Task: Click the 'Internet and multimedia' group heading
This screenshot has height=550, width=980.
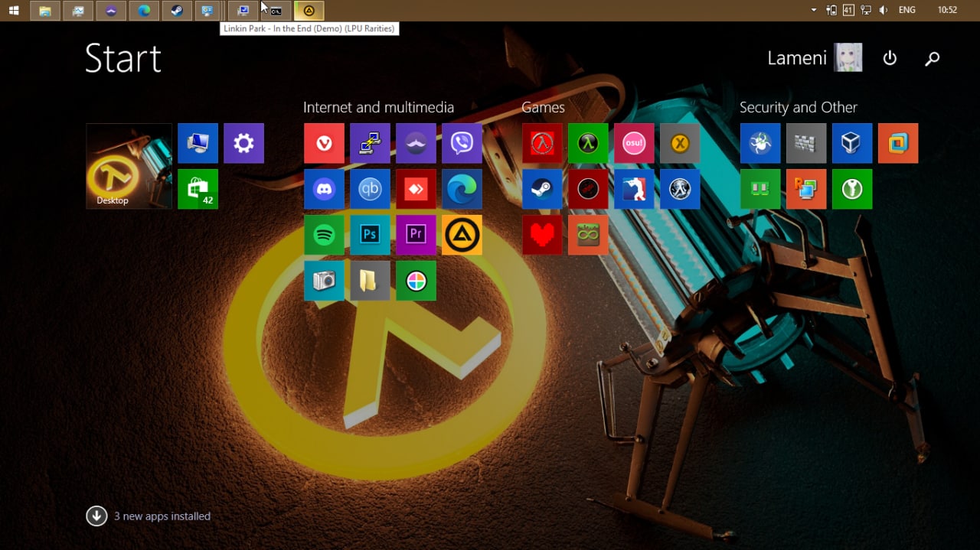Action: click(x=378, y=107)
